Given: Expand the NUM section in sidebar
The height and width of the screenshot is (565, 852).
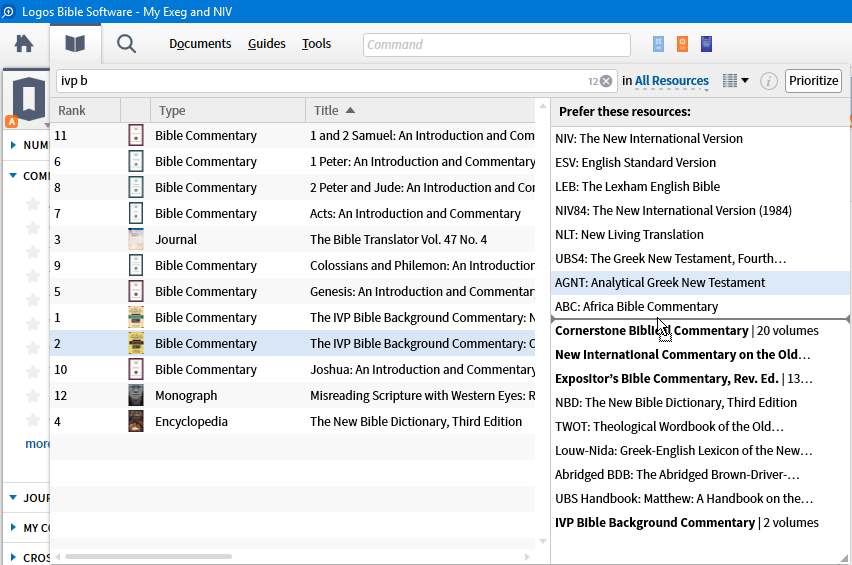Looking at the screenshot, I should [14, 145].
